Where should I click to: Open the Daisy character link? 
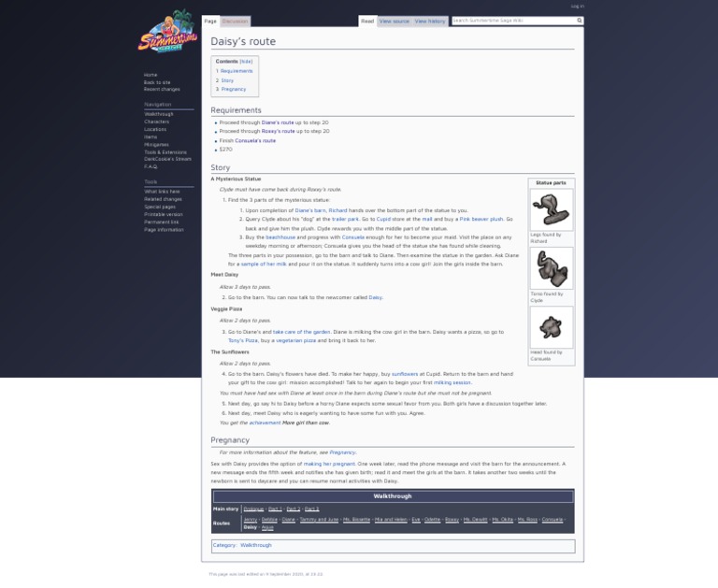[x=375, y=297]
